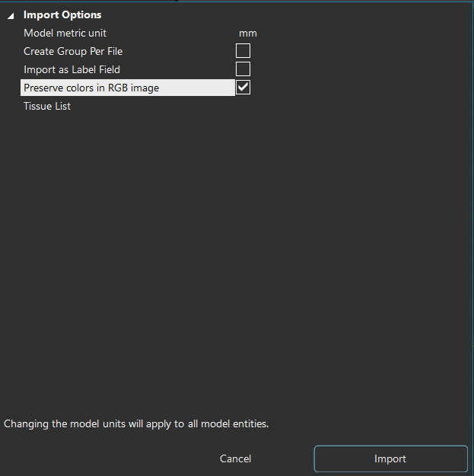This screenshot has height=476, width=474.
Task: Click the Import Options header title
Action: [62, 14]
